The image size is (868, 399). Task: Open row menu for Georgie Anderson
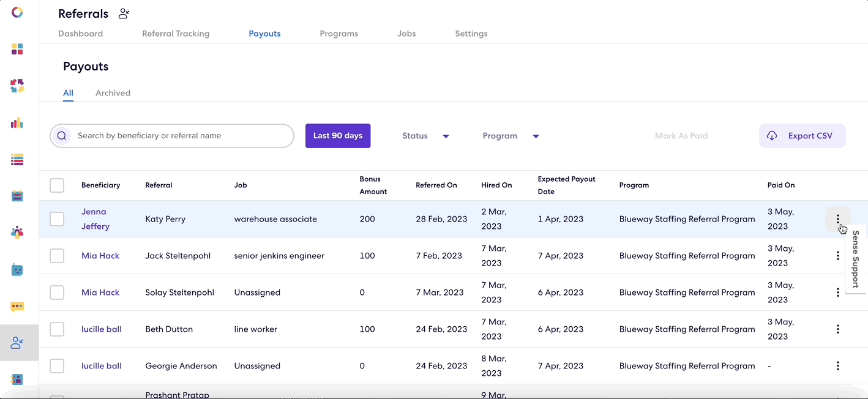pos(838,366)
